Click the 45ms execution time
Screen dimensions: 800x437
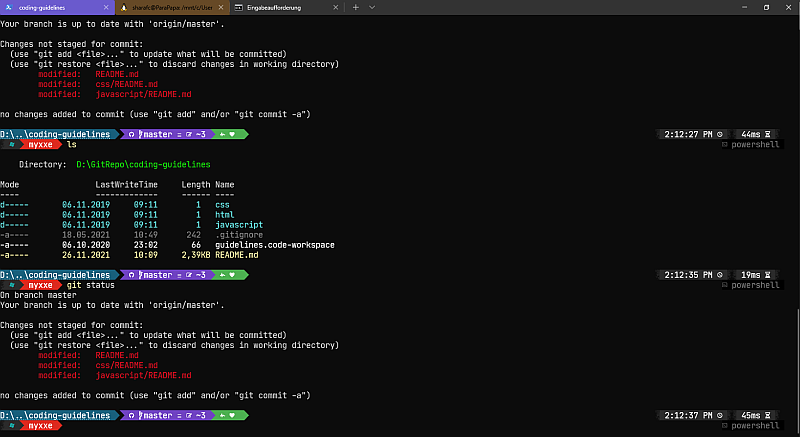tap(751, 416)
